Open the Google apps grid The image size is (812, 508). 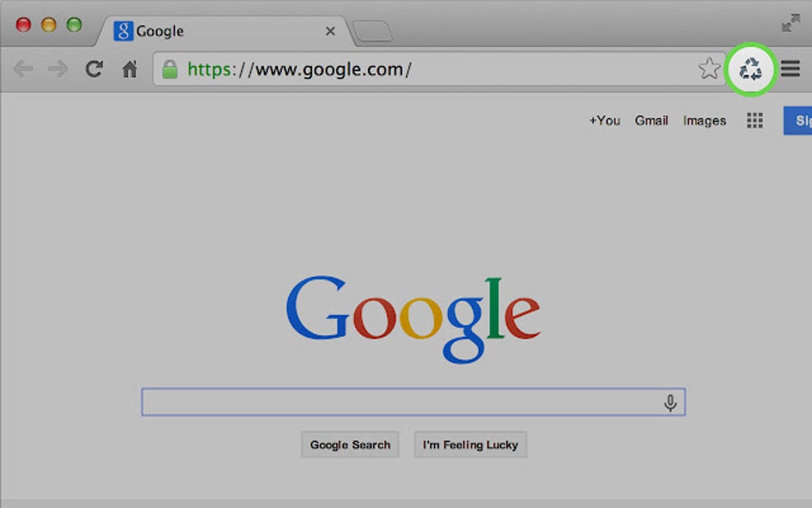755,121
